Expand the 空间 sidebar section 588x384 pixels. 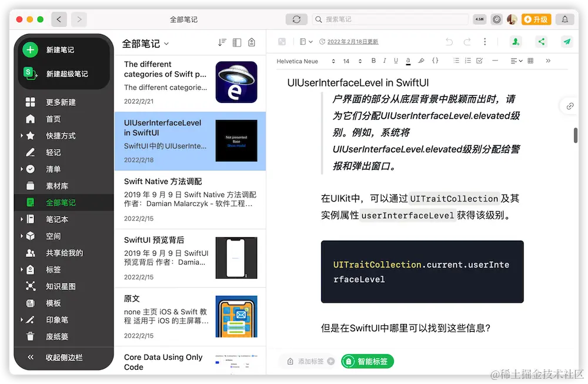pyautogui.click(x=21, y=236)
